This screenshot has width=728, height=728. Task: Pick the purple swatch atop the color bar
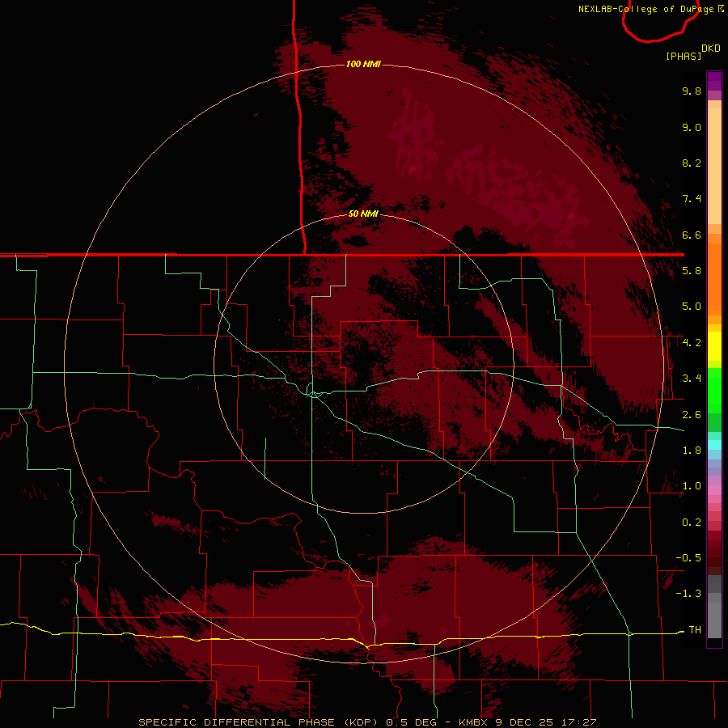pos(714,81)
